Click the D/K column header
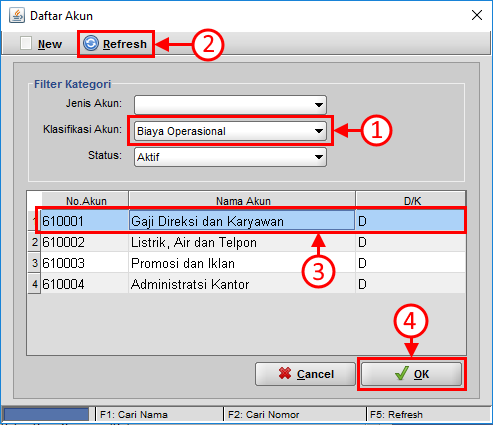Image resolution: width=493 pixels, height=425 pixels. click(x=411, y=201)
